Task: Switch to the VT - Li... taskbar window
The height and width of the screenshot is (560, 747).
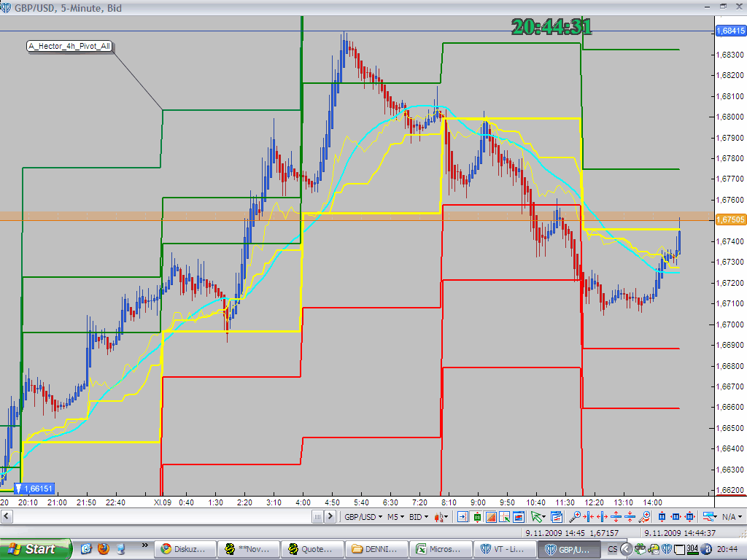Action: [505, 549]
